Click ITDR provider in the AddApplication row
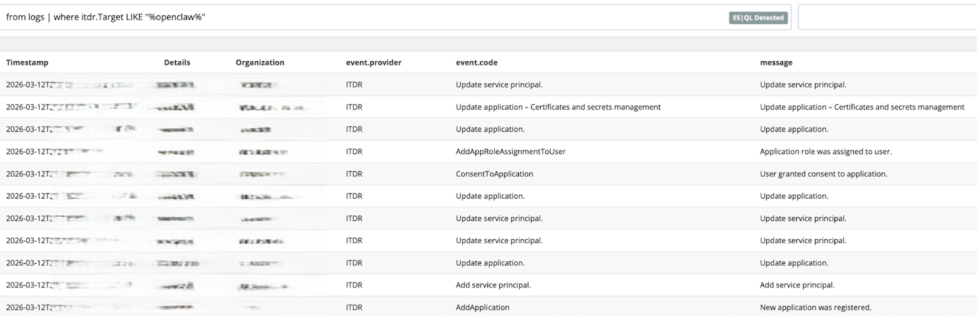The image size is (980, 322). 354,307
